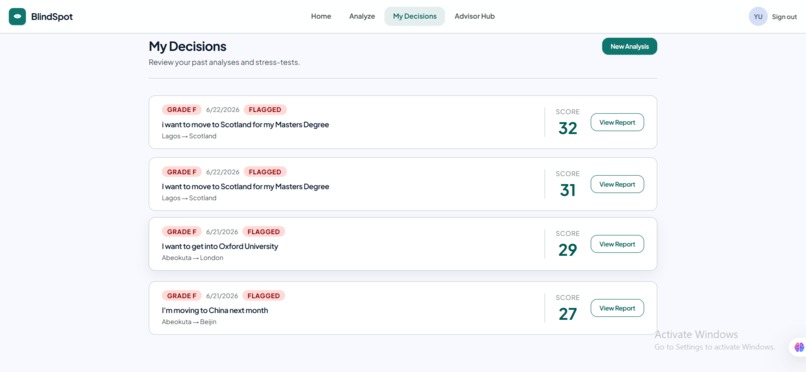Image resolution: width=806 pixels, height=372 pixels.
Task: Click the GRADE F badge on China card
Action: (x=181, y=295)
